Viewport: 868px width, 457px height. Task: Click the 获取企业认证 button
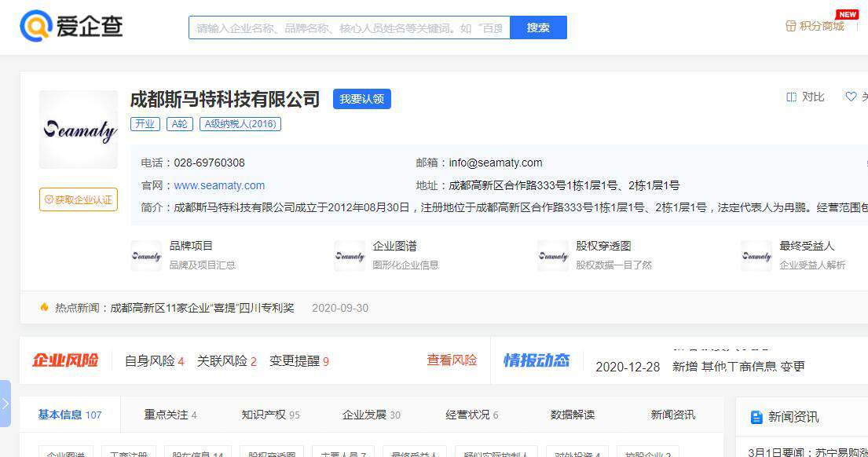click(x=79, y=199)
